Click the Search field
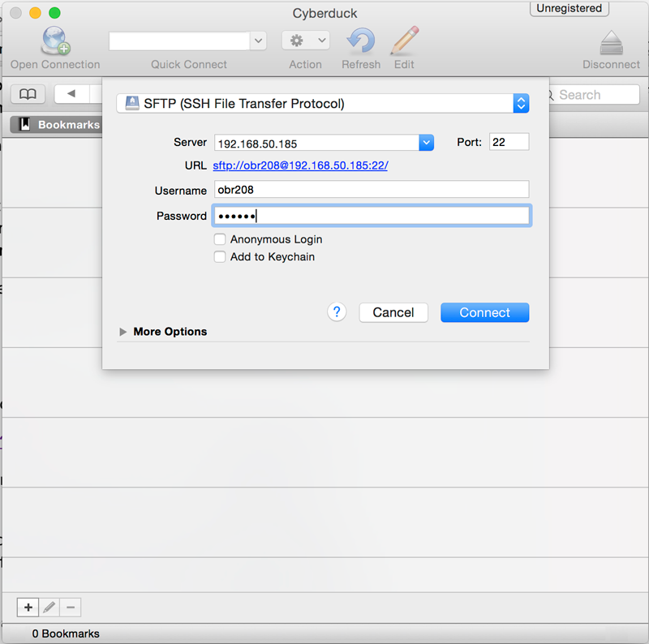The height and width of the screenshot is (644, 649). [595, 95]
